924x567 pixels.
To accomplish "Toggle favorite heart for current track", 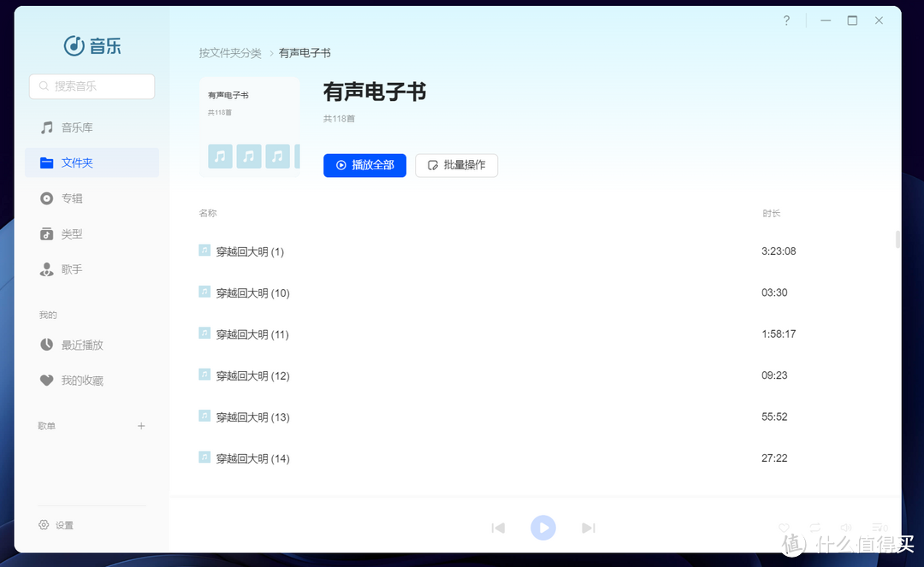I will (784, 528).
